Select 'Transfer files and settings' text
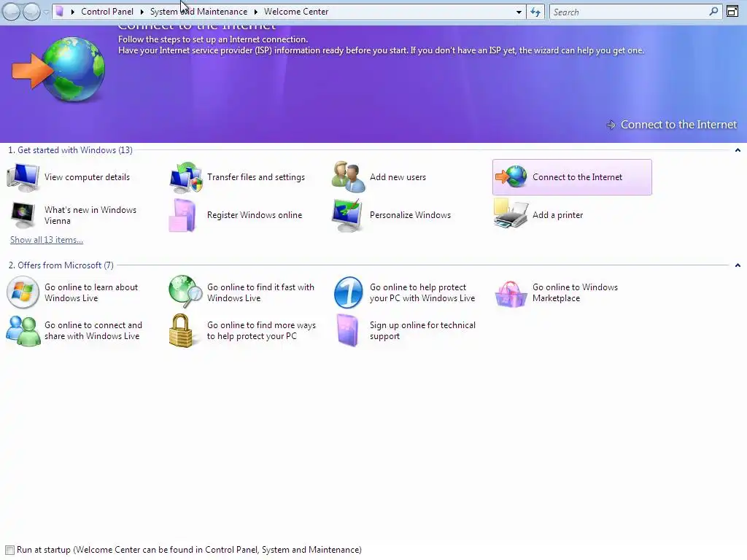This screenshot has width=747, height=560. click(x=256, y=177)
